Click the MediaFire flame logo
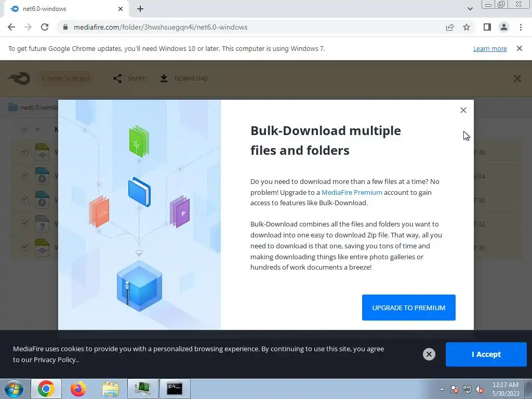This screenshot has height=399, width=532. pyautogui.click(x=19, y=78)
